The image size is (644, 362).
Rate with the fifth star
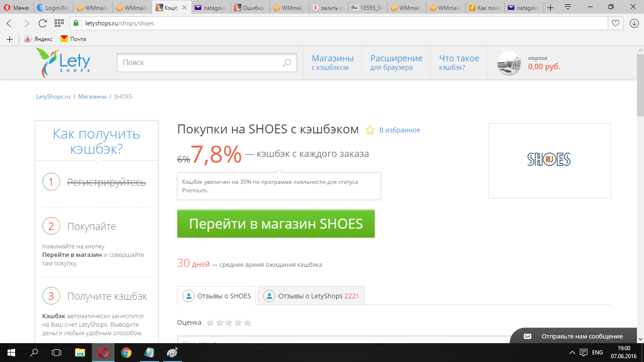click(x=248, y=323)
